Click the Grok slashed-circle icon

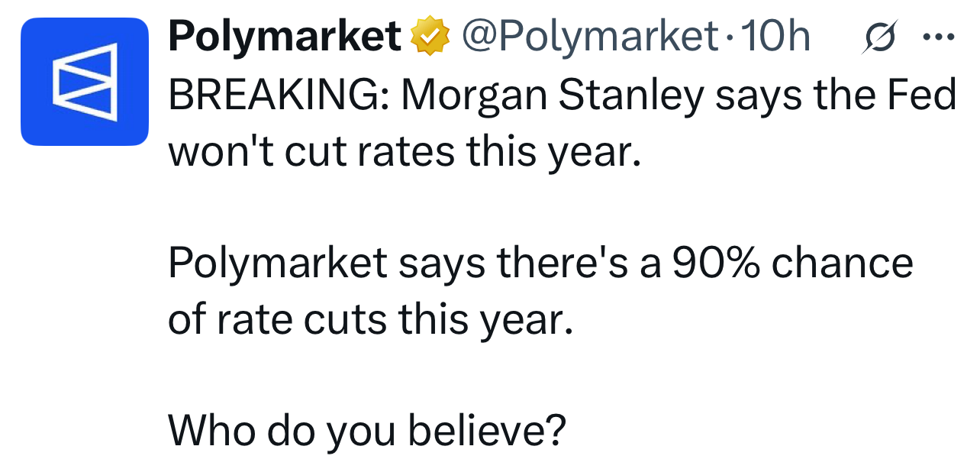click(878, 37)
